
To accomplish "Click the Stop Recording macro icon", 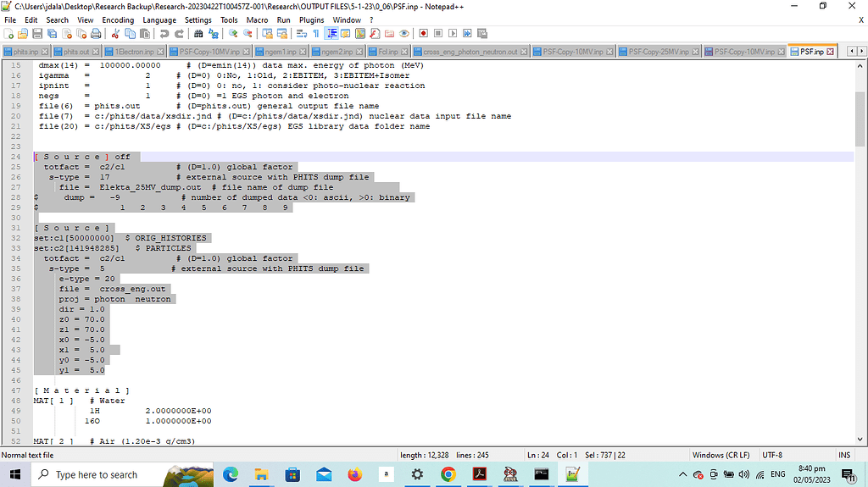I will click(438, 34).
